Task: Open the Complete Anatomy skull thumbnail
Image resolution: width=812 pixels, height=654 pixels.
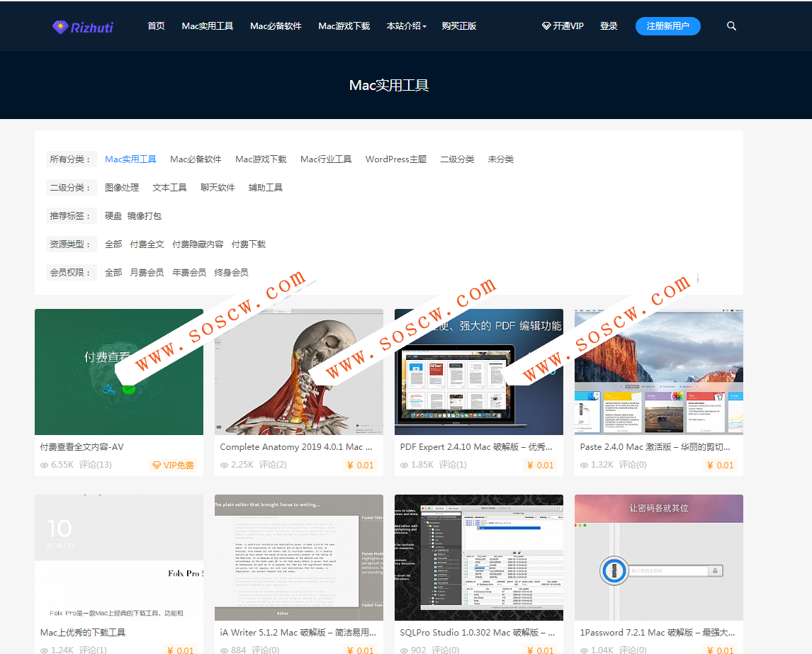Action: coord(299,372)
